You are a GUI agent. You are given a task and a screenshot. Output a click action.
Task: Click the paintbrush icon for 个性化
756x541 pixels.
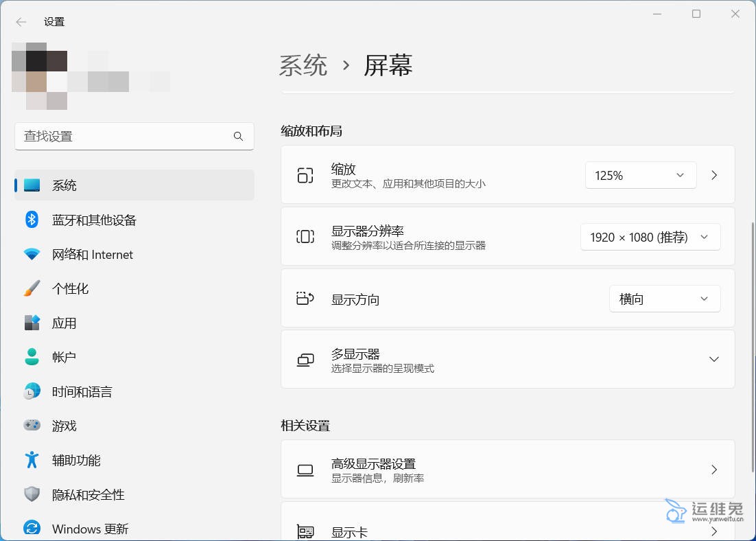click(x=32, y=289)
